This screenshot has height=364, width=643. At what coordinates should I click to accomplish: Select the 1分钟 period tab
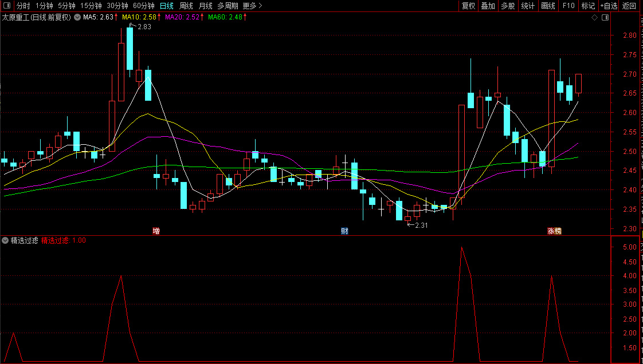(44, 6)
